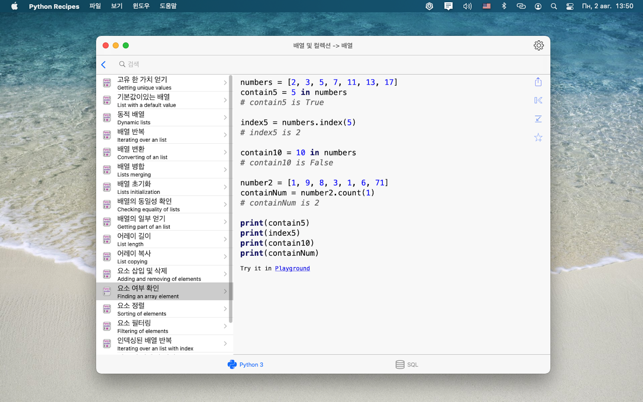
Task: Expand 'Filtering of elements' row chevron
Action: tap(225, 326)
